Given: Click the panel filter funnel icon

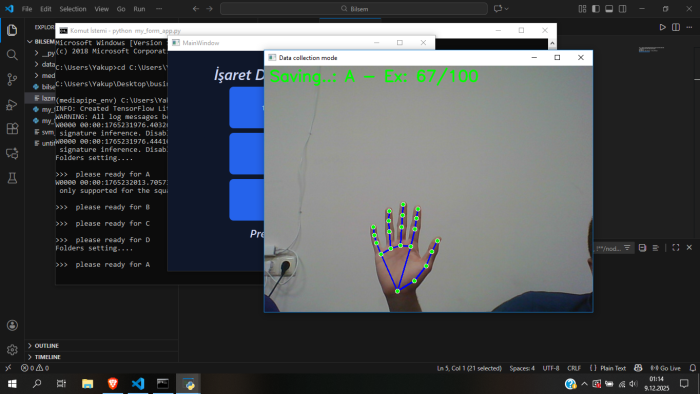Looking at the screenshot, I should click(x=627, y=248).
